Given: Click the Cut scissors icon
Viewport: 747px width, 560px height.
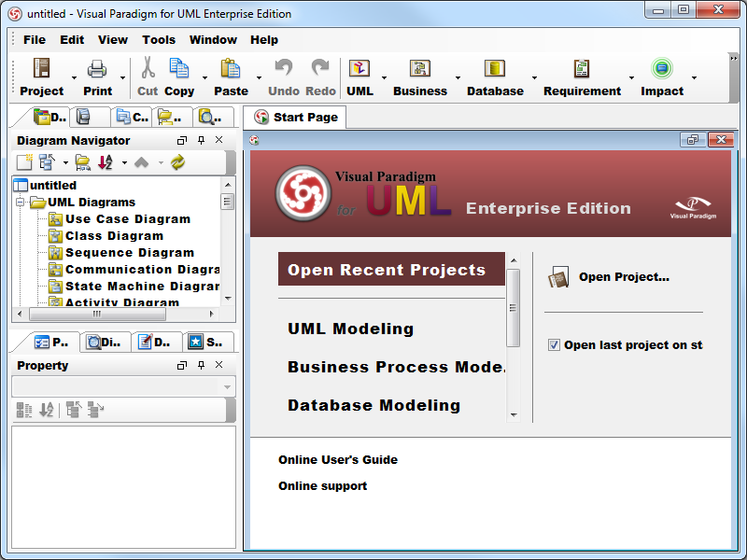Looking at the screenshot, I should (x=148, y=67).
